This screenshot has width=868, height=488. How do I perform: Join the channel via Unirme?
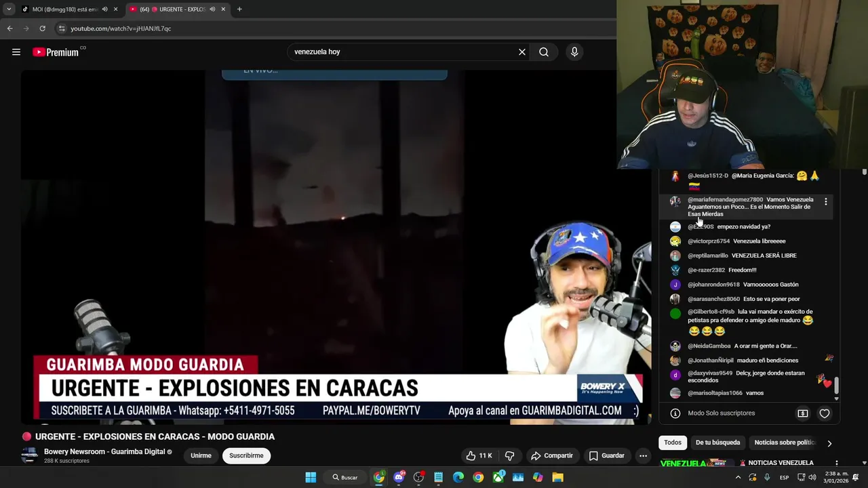(x=201, y=455)
